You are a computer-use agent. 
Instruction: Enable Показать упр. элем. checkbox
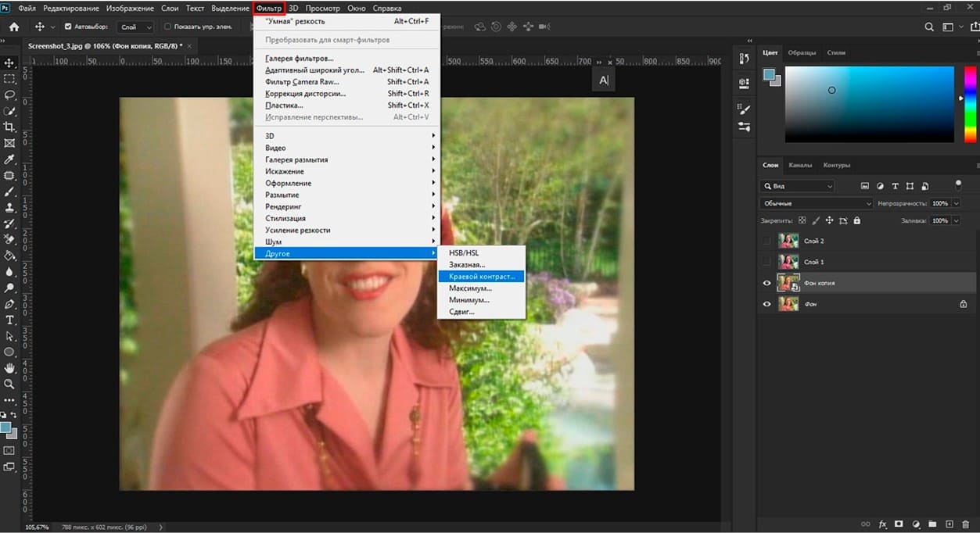click(167, 27)
